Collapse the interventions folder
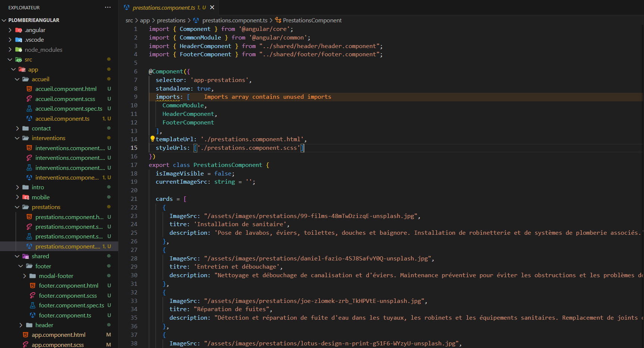This screenshot has height=348, width=644. click(18, 138)
